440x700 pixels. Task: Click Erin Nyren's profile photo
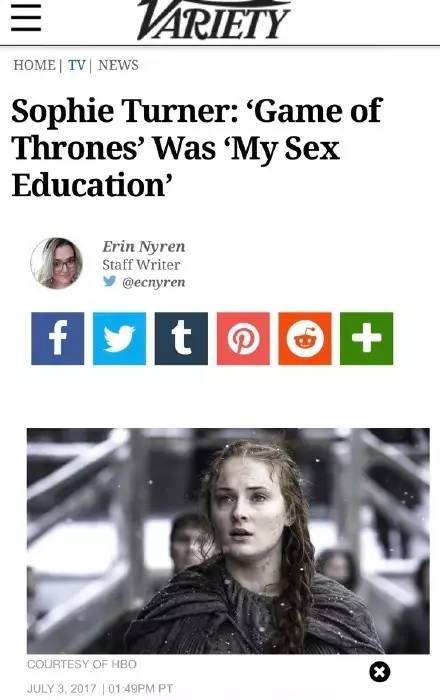click(57, 263)
